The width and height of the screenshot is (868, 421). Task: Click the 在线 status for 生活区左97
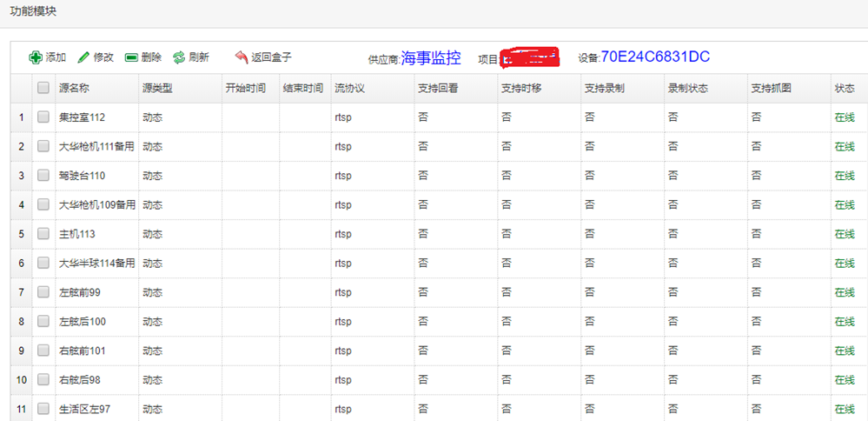(844, 409)
